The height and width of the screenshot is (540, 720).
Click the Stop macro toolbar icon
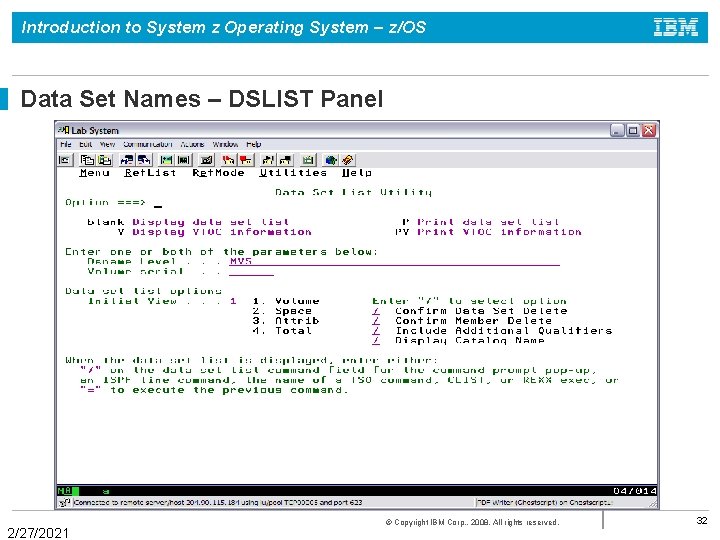coord(246,160)
